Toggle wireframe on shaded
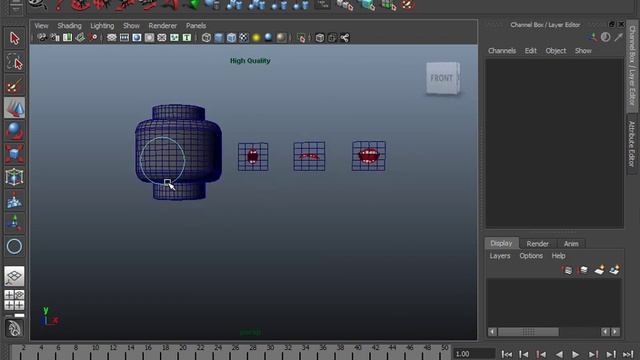The height and width of the screenshot is (360, 640). pos(231,38)
